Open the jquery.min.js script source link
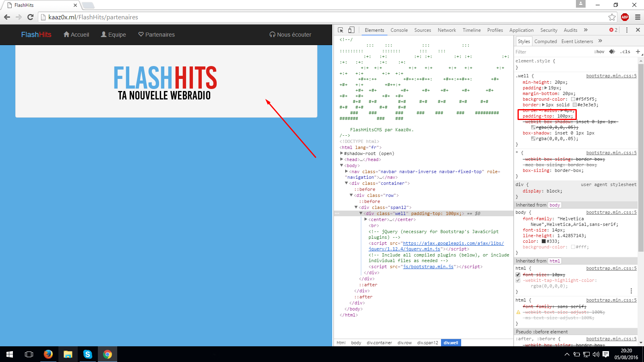This screenshot has height=362, width=644. tap(436, 246)
